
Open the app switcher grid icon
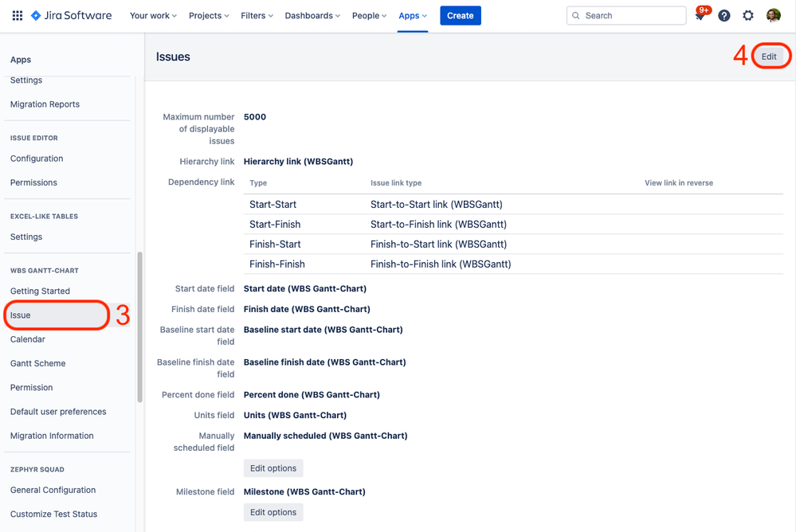18,16
